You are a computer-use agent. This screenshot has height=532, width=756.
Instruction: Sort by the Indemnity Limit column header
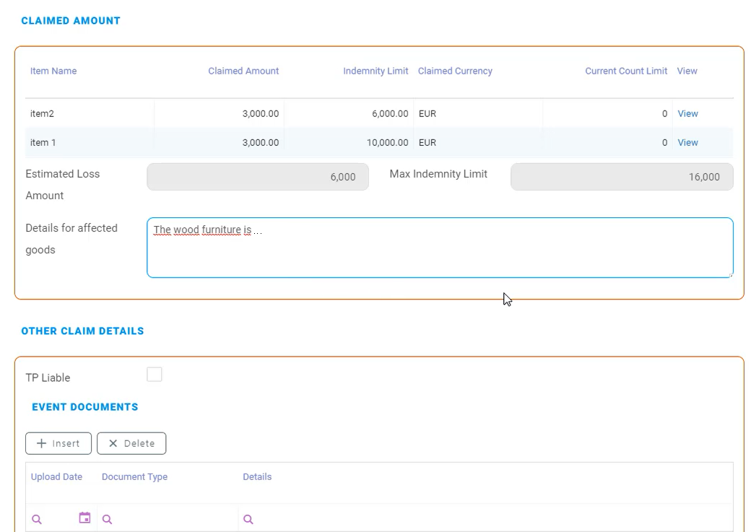[x=375, y=71]
